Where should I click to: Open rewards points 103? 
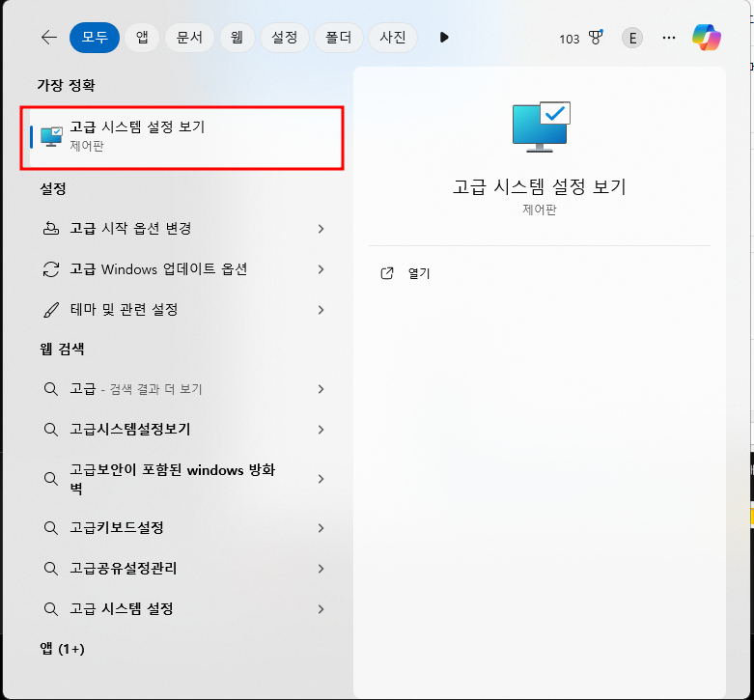coord(569,39)
